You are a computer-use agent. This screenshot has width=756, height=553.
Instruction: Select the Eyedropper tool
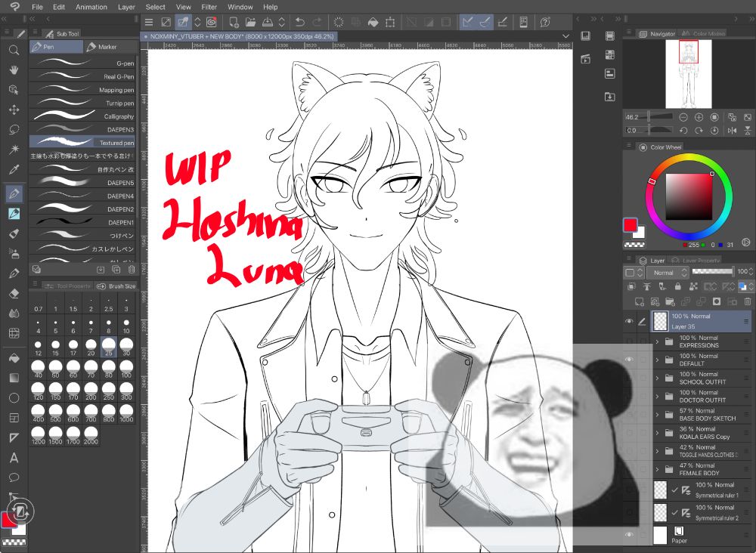pos(14,169)
